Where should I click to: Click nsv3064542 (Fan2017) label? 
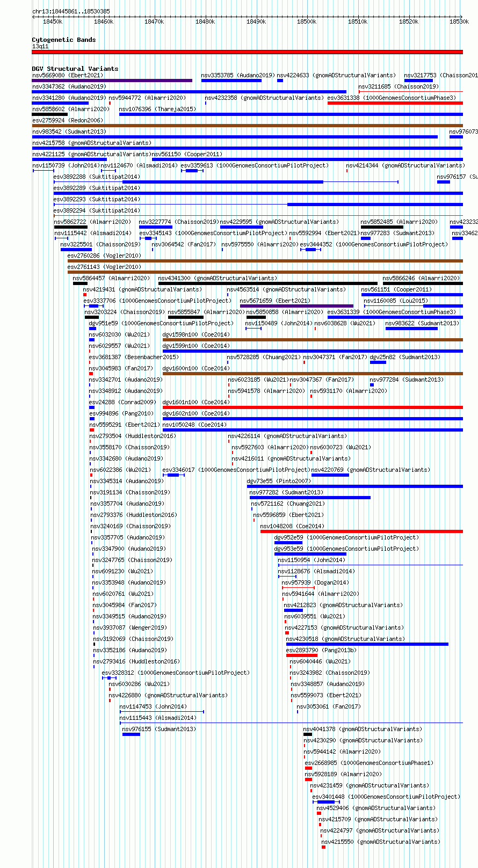[x=184, y=244]
